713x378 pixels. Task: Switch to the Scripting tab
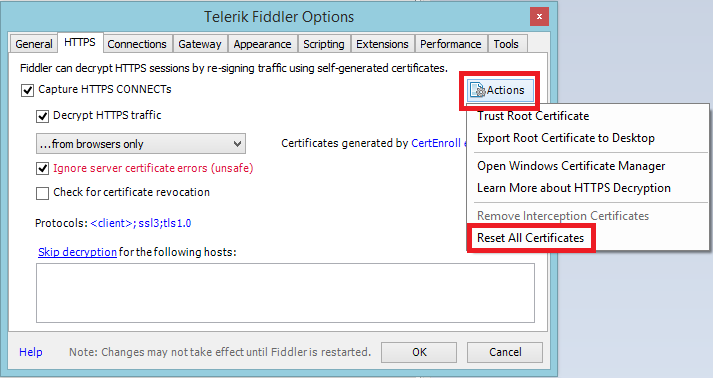pyautogui.click(x=324, y=44)
